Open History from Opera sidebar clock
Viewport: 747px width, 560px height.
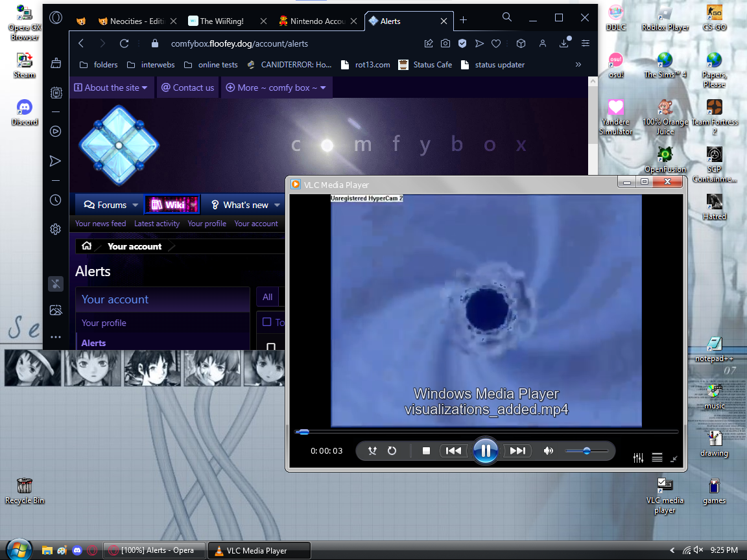pyautogui.click(x=56, y=200)
